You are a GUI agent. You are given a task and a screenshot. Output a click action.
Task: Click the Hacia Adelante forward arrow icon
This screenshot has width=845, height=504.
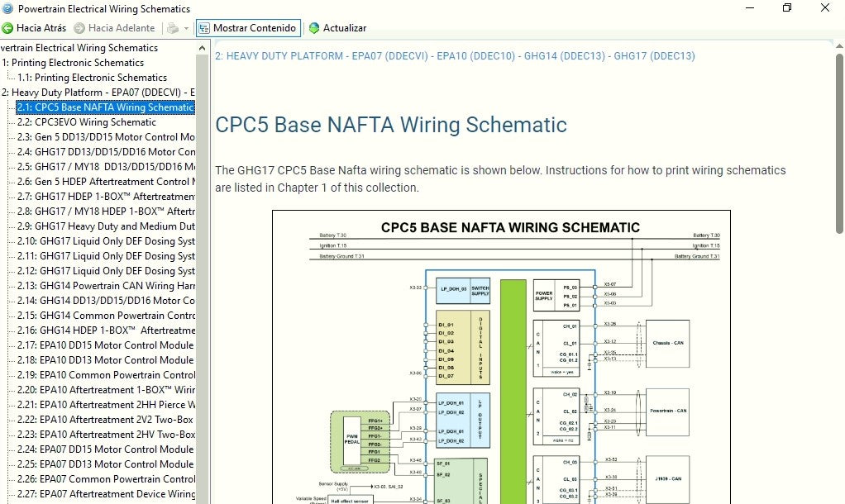point(79,28)
